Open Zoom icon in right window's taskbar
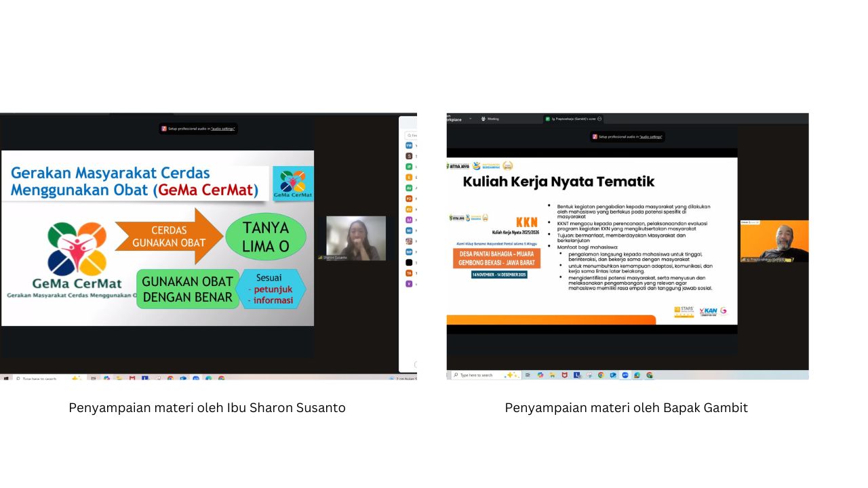 (x=625, y=375)
